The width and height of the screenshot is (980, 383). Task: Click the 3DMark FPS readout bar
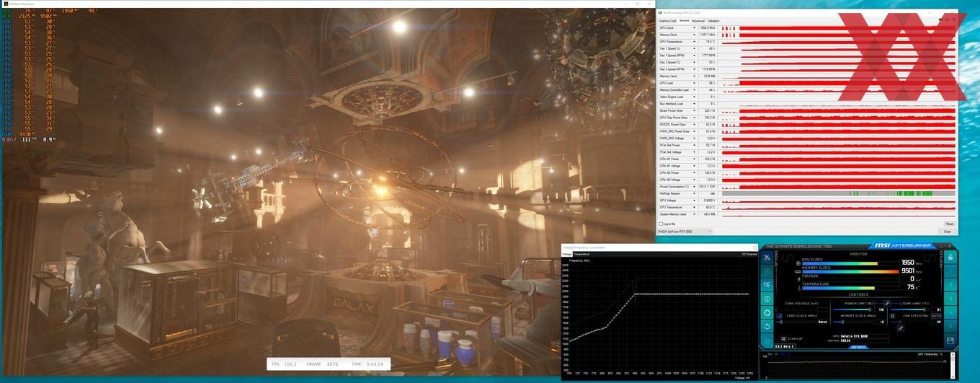pyautogui.click(x=329, y=364)
